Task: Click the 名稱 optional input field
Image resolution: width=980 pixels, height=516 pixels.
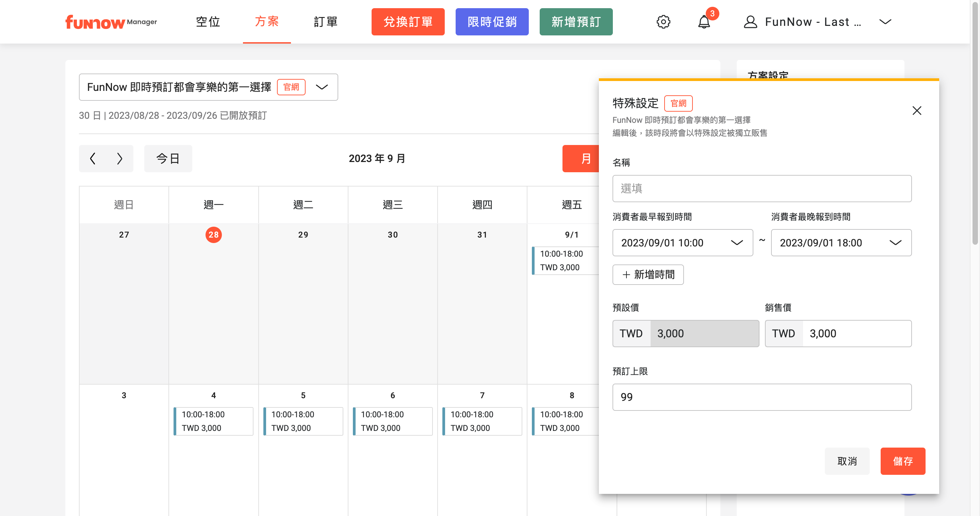Action: pos(762,188)
